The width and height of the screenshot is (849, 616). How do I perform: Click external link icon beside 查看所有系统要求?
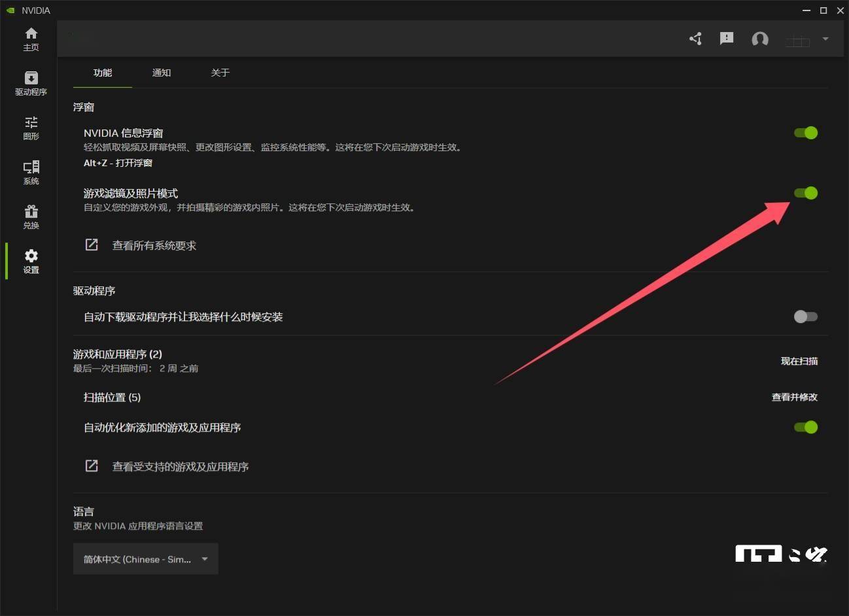coord(92,245)
